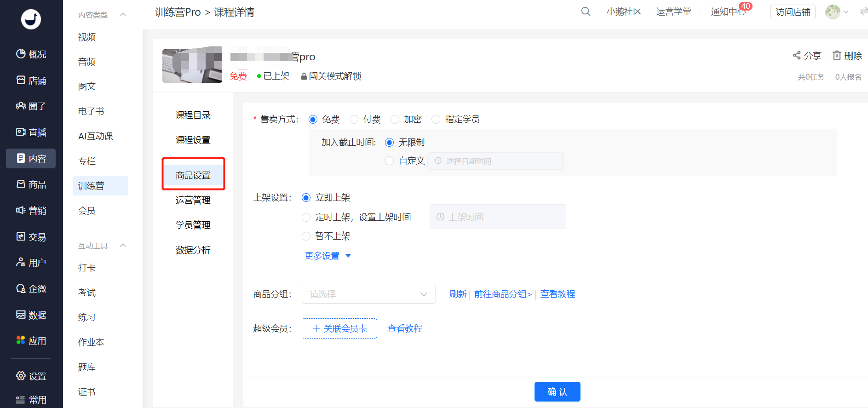868x408 pixels.
Task: Go to the 企微 section
Action: (x=31, y=289)
